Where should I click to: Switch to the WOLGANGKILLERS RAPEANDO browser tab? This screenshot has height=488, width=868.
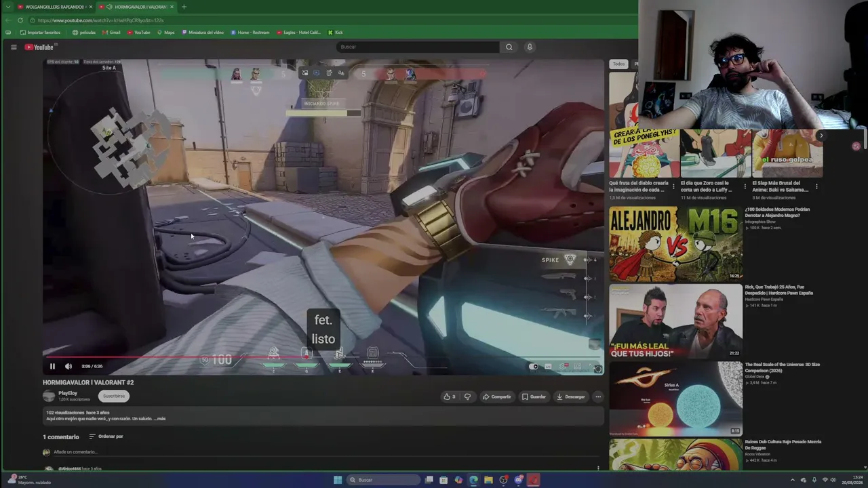(x=54, y=7)
